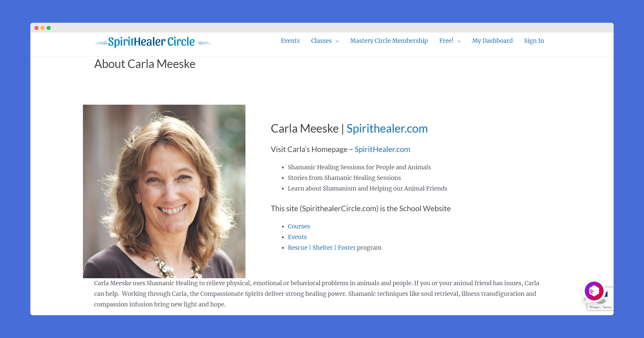Follow the Rescue program link
Screen dimensions: 644x338
coord(297,248)
